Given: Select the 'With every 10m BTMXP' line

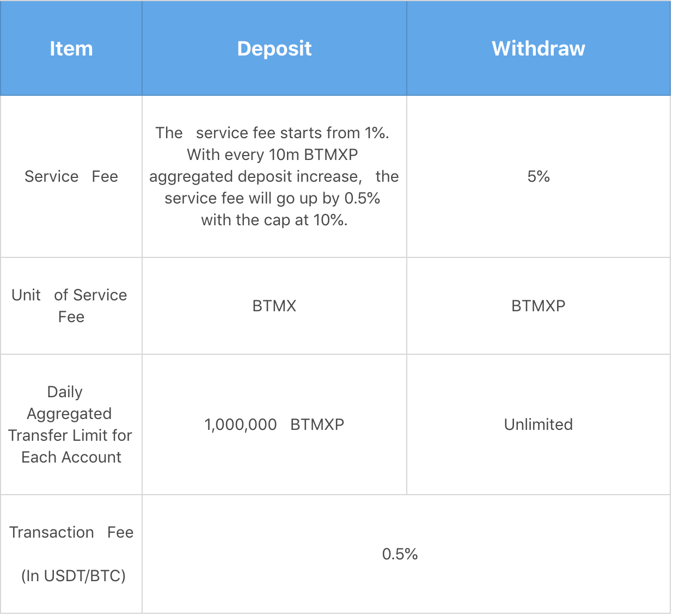Looking at the screenshot, I should tap(272, 155).
